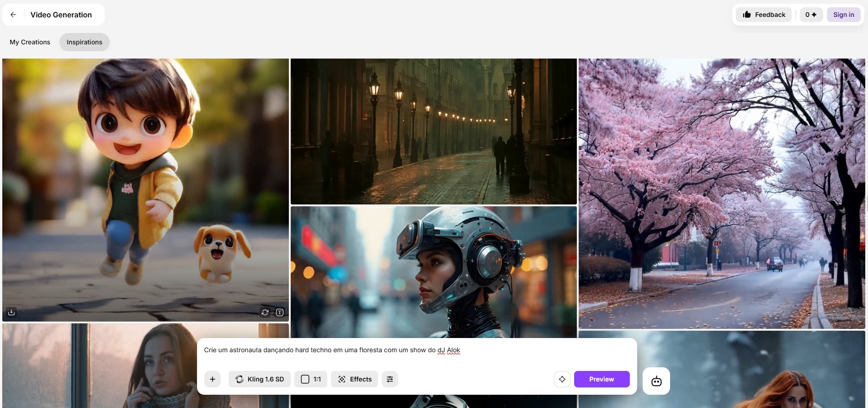Open the Feedback button

point(764,15)
